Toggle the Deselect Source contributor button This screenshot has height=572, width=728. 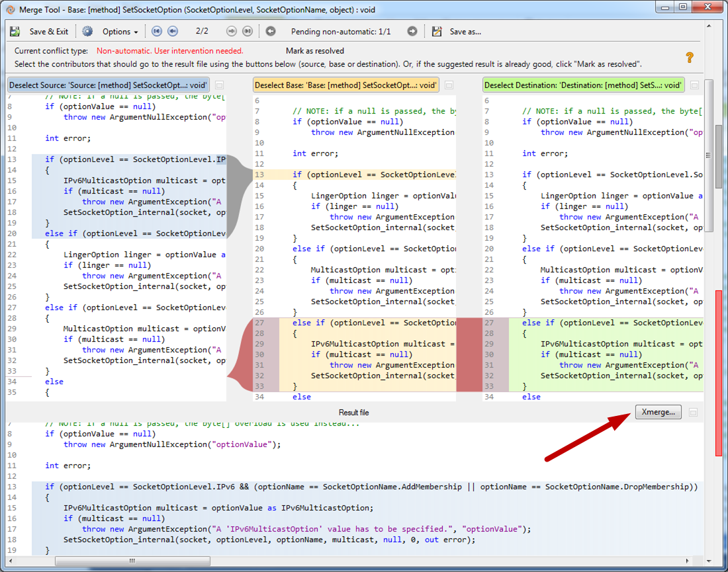coord(108,85)
